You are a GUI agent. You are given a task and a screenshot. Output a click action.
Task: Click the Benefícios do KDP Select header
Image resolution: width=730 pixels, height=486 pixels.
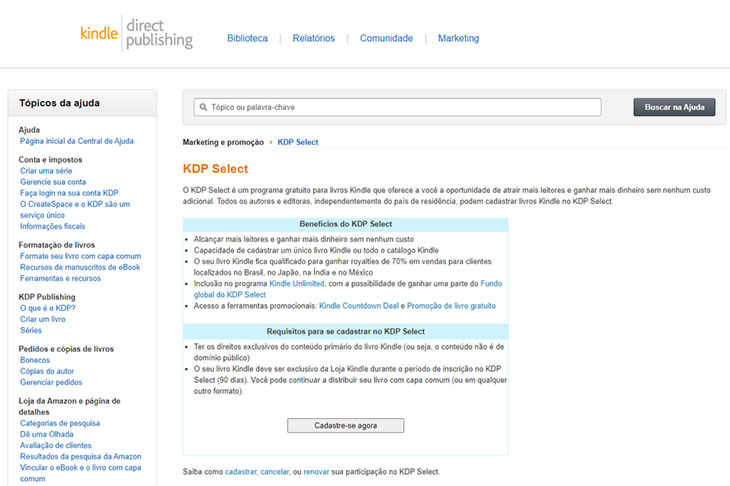pyautogui.click(x=345, y=224)
